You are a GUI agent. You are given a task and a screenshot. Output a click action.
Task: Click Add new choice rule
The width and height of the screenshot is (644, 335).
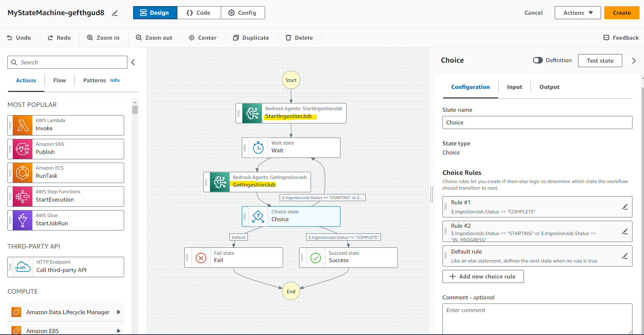(483, 276)
